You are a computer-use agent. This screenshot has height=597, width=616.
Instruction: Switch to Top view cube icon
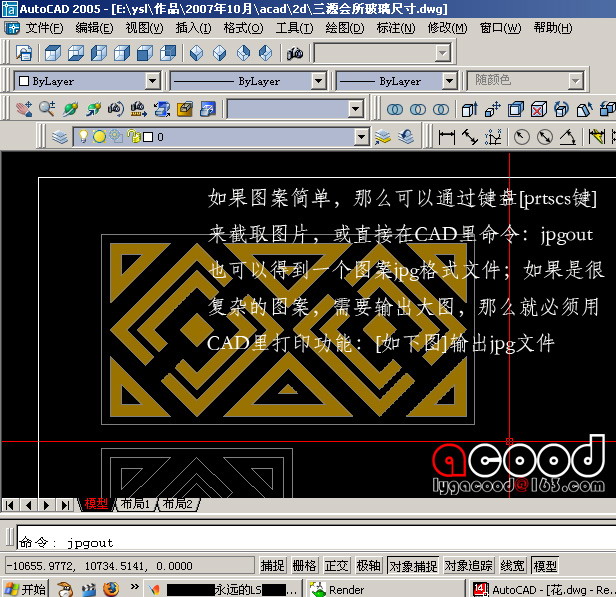[x=53, y=53]
